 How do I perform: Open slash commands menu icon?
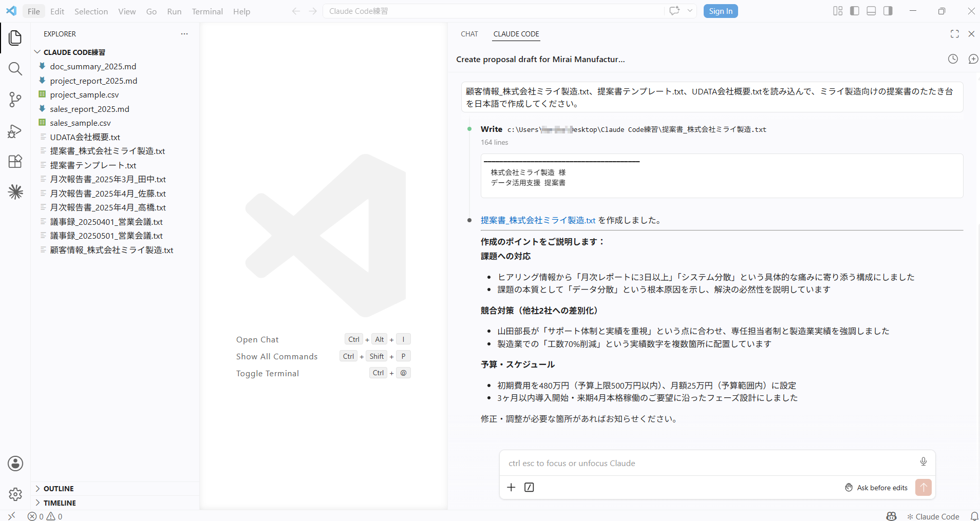529,487
